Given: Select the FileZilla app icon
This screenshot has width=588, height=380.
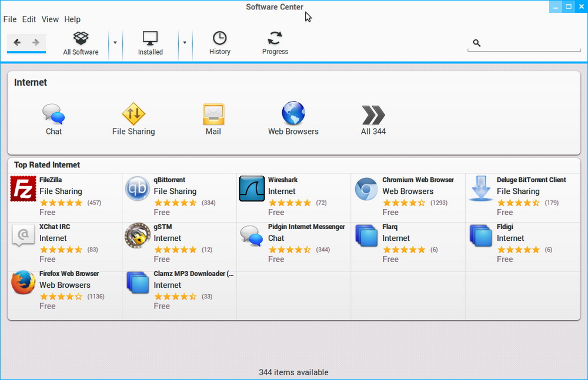Looking at the screenshot, I should click(24, 189).
